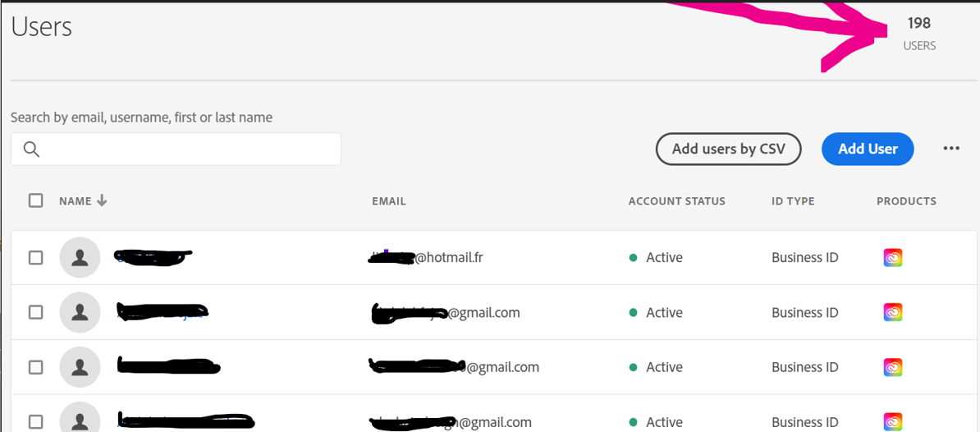The width and height of the screenshot is (980, 432).
Task: Click the EMAIL column header
Action: click(x=389, y=201)
